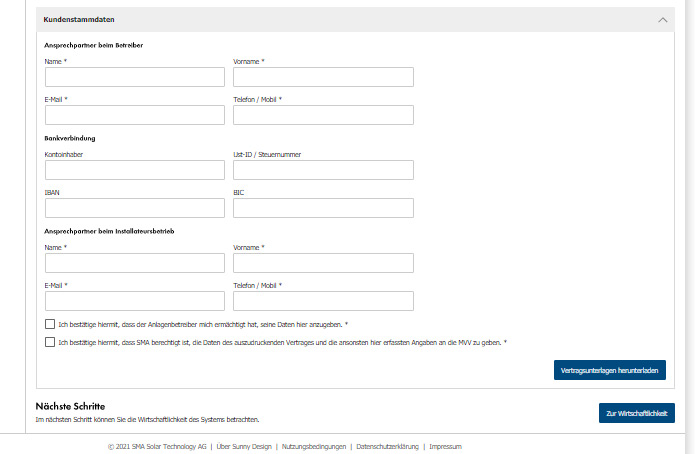This screenshot has height=454, width=695.
Task: Click Vertragsunterlagen herunterladen button
Action: click(609, 370)
